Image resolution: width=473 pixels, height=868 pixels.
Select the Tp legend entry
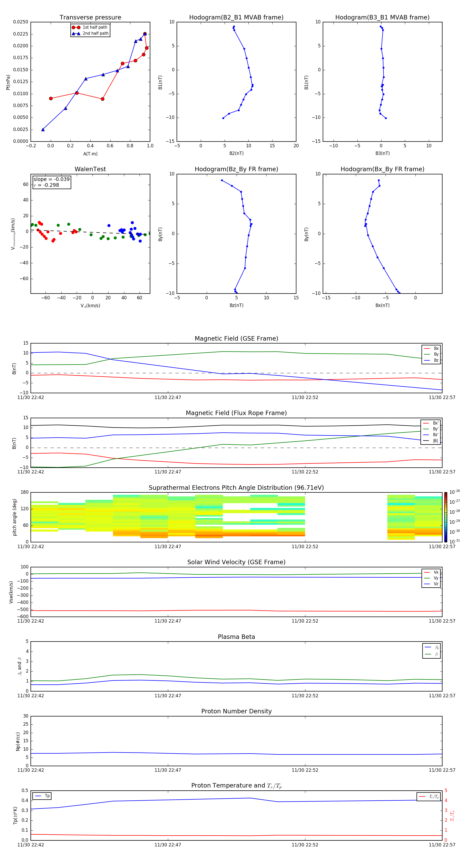click(x=42, y=796)
